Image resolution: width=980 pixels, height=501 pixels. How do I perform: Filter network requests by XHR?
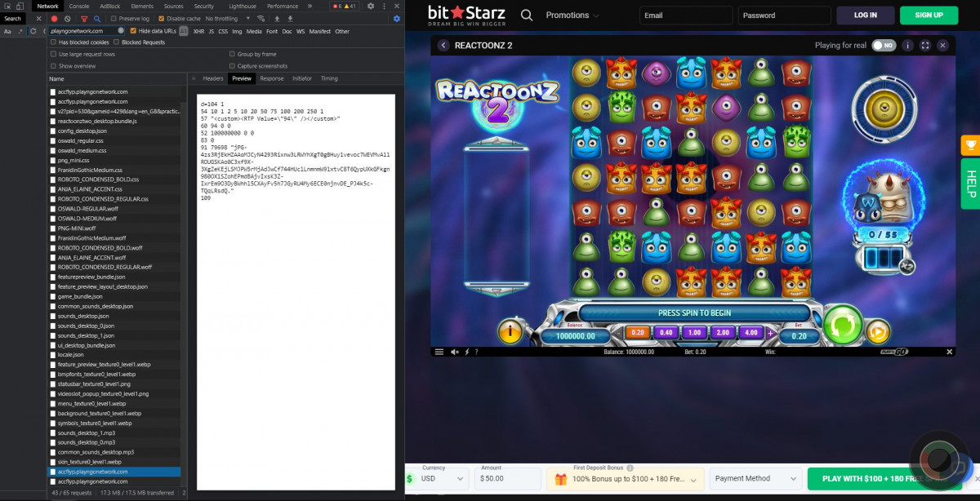[198, 31]
